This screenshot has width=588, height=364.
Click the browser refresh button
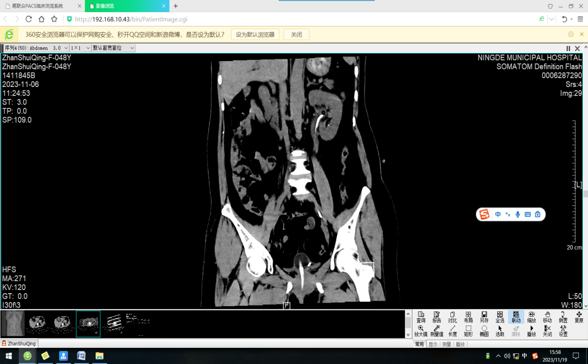[29, 19]
